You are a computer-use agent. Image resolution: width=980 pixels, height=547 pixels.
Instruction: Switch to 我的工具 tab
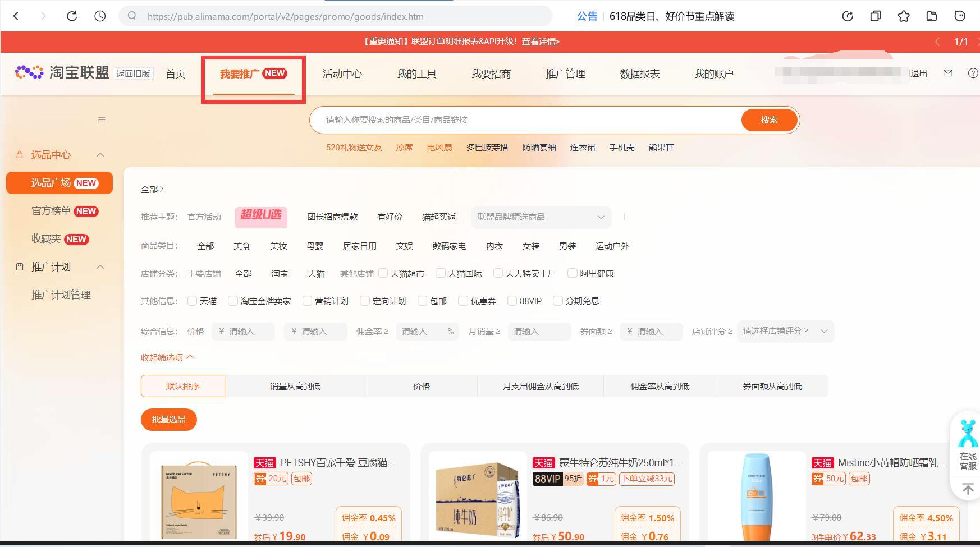pos(416,73)
